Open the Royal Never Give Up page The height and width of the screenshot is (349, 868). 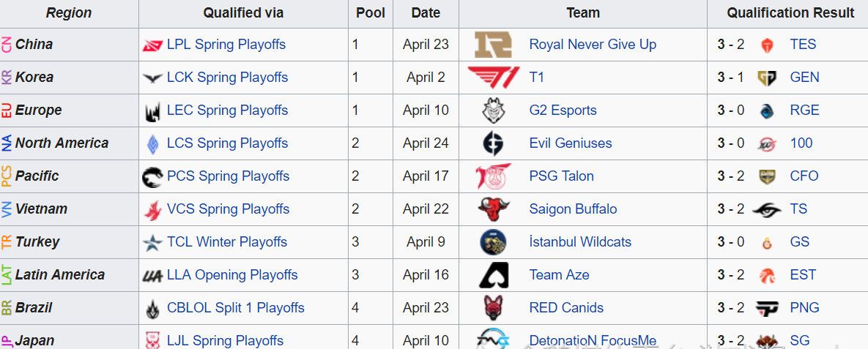point(593,45)
